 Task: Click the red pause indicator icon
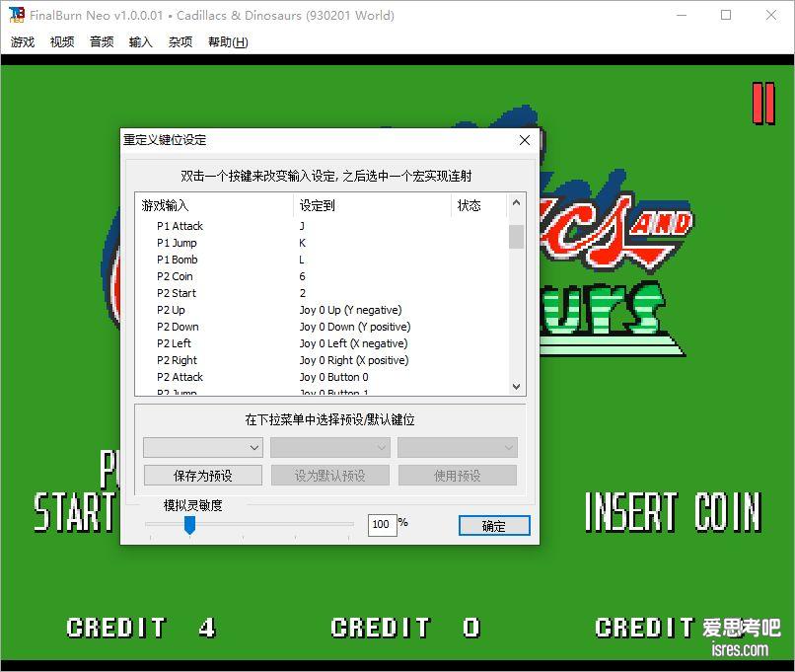click(x=763, y=103)
